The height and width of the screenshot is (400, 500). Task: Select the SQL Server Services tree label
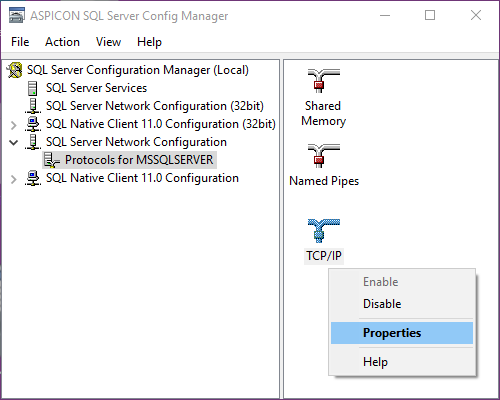[x=96, y=88]
